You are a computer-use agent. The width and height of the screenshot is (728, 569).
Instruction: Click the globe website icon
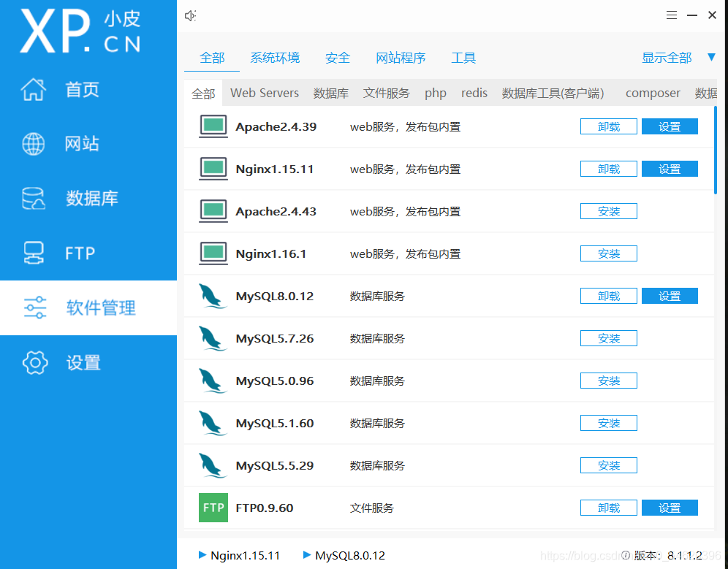[34, 144]
